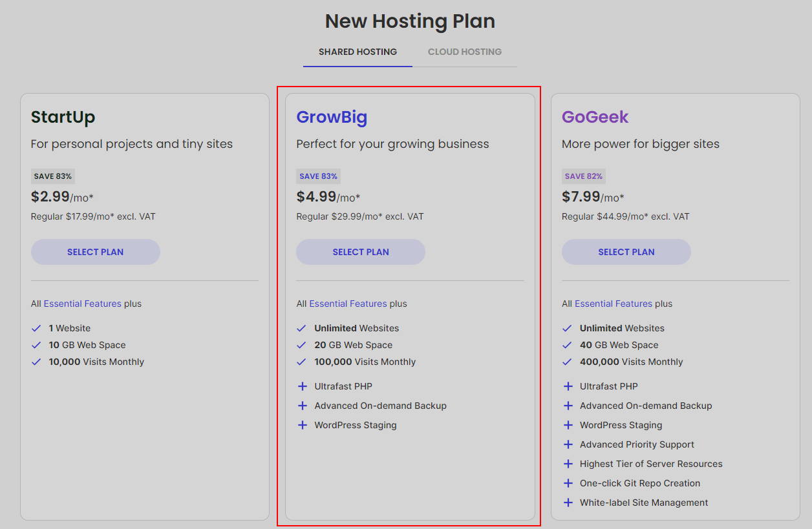
Task: Click Select Plan in GoGeek card
Action: click(626, 252)
